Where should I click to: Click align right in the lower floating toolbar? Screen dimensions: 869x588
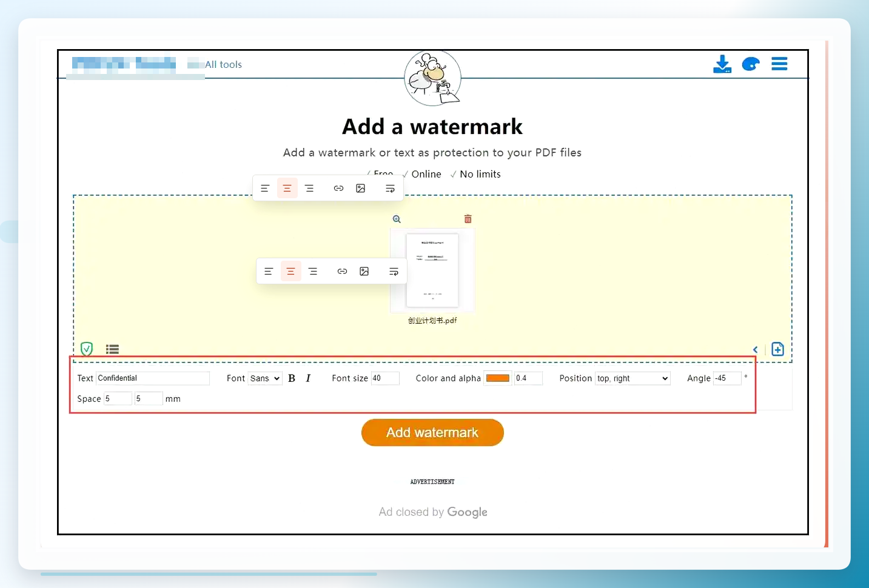(x=313, y=272)
